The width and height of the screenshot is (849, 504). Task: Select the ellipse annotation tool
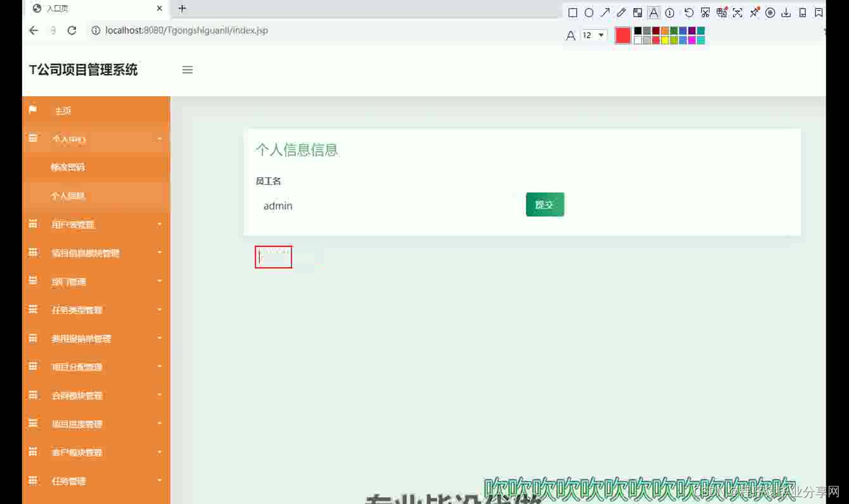point(589,13)
